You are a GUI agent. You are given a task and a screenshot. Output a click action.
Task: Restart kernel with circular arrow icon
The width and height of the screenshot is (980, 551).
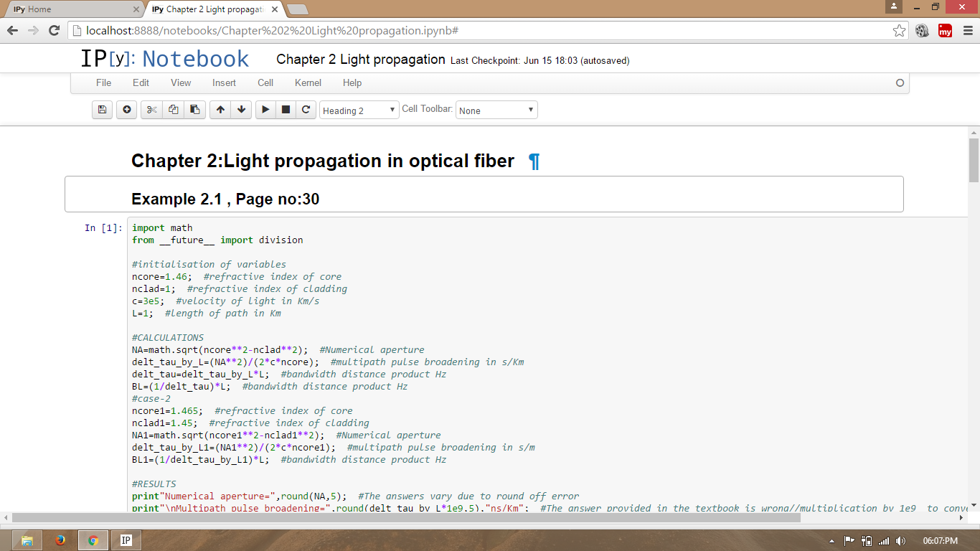coord(306,110)
